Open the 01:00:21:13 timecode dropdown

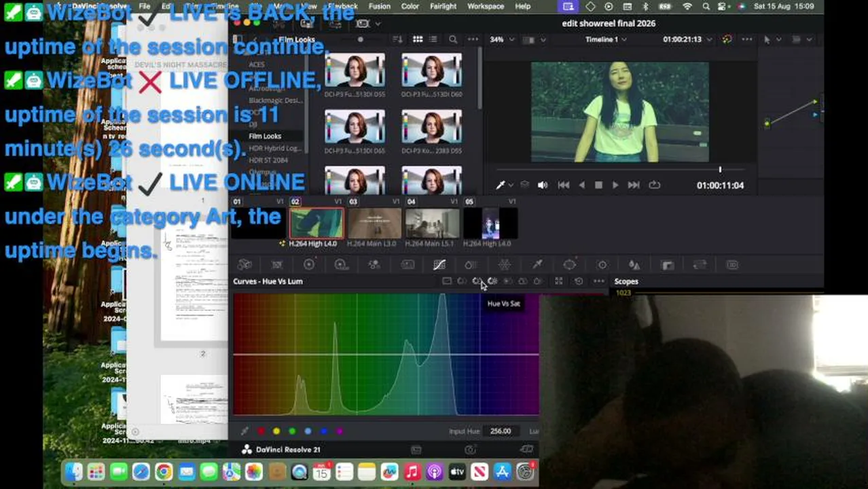pos(687,39)
